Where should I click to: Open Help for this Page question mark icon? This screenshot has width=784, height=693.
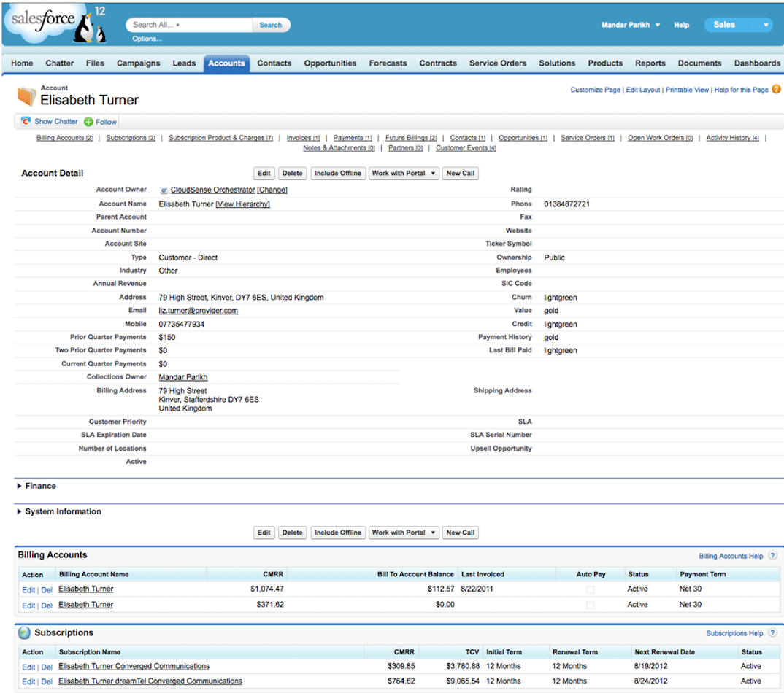[x=776, y=90]
